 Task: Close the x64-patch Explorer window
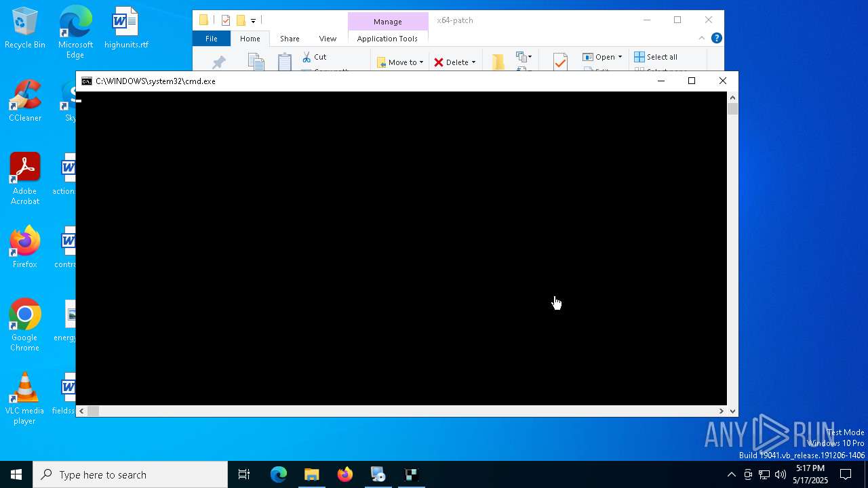[709, 20]
